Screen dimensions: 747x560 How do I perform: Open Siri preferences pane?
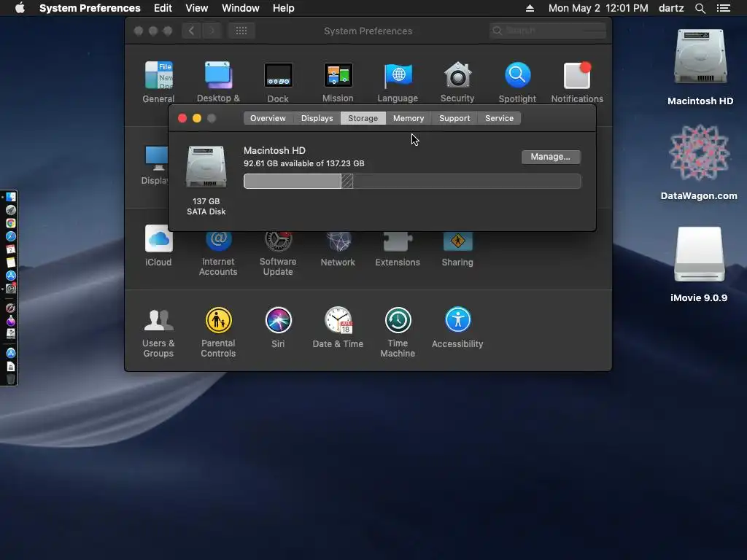[x=278, y=327]
